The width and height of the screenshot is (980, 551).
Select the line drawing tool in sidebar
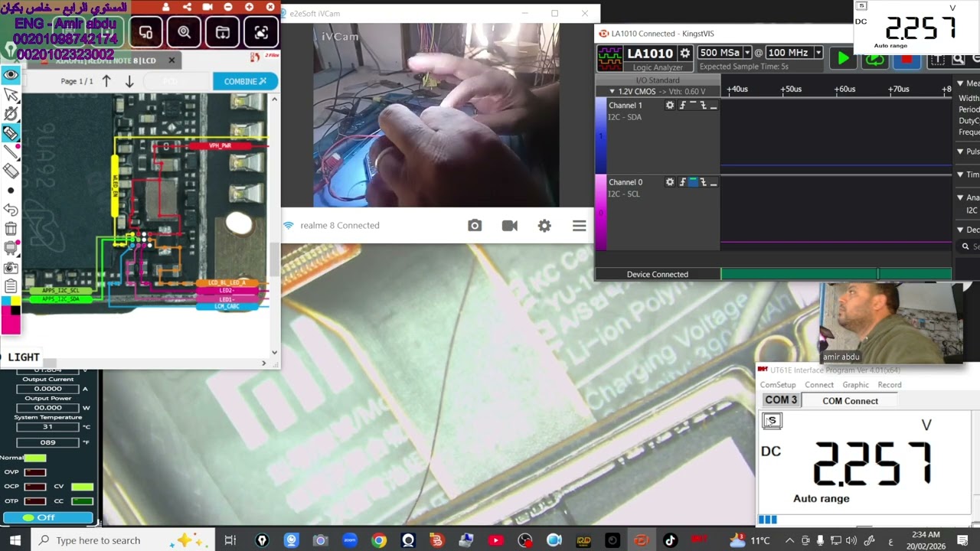click(11, 152)
